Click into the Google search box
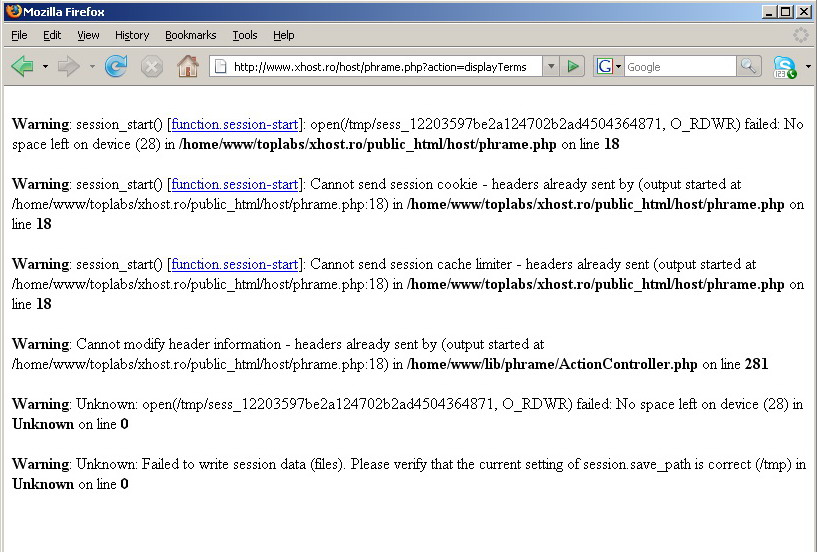817x552 pixels. pyautogui.click(x=680, y=67)
